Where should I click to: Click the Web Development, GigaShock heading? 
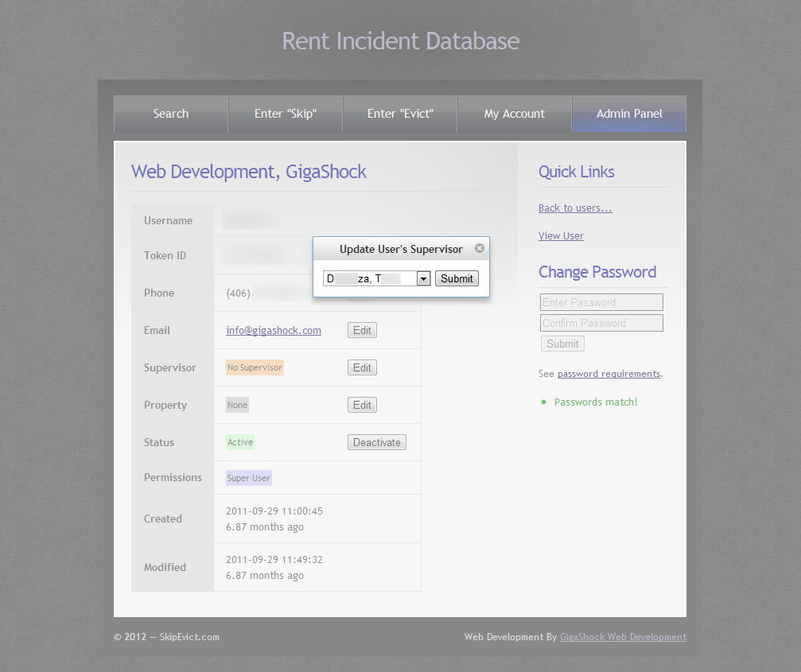point(249,172)
